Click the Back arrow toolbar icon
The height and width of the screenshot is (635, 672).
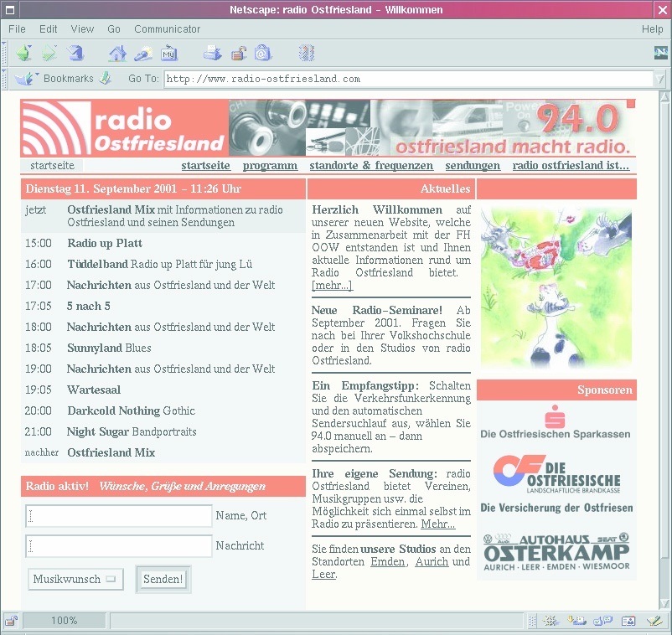click(x=23, y=53)
